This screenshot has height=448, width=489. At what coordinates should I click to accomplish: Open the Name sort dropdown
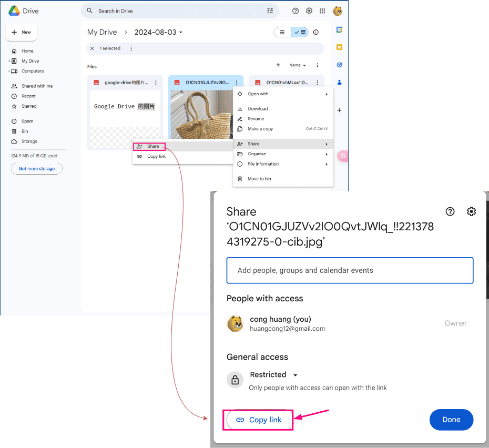click(x=298, y=65)
